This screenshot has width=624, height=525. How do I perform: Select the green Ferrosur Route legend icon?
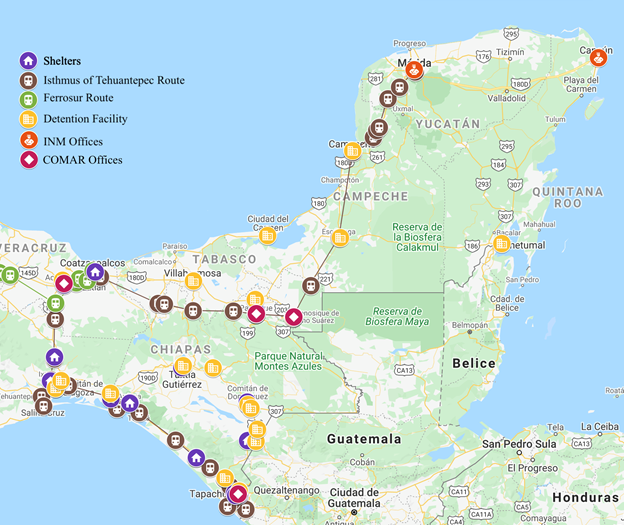tap(28, 100)
